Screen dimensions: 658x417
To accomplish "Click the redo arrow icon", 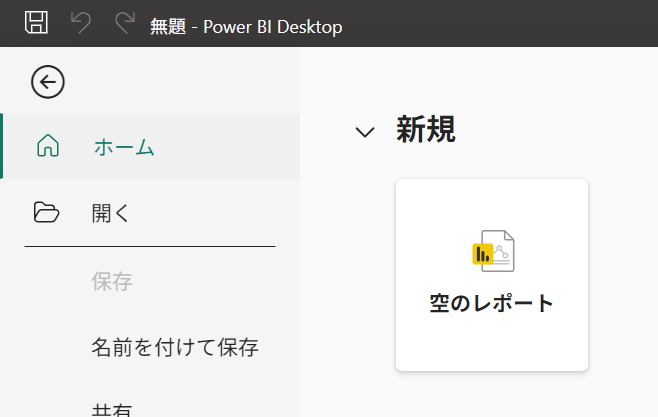I will [125, 22].
